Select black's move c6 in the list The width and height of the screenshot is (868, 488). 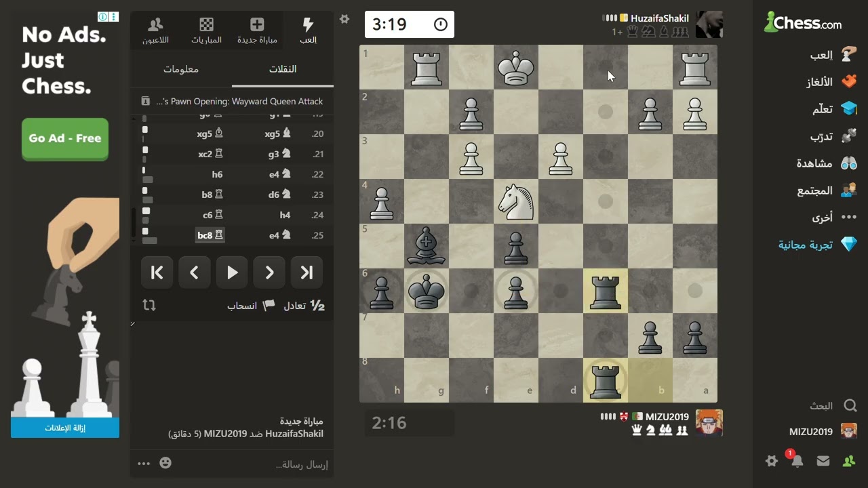[213, 215]
